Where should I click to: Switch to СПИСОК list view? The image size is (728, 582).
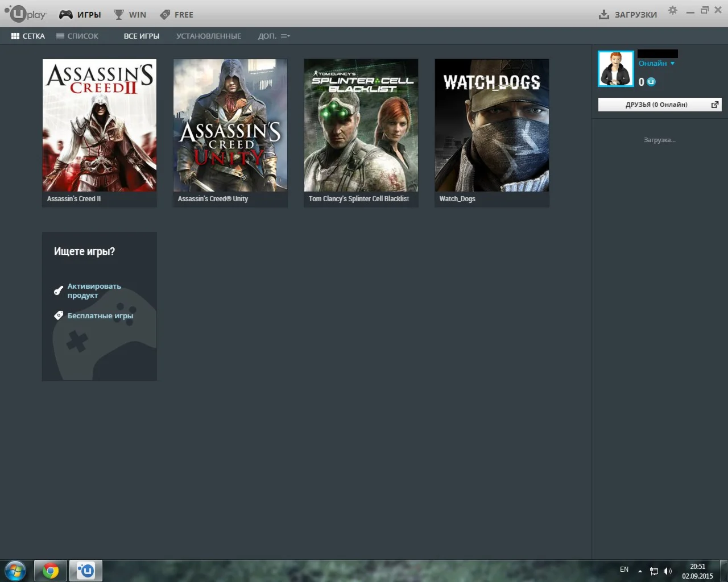77,36
